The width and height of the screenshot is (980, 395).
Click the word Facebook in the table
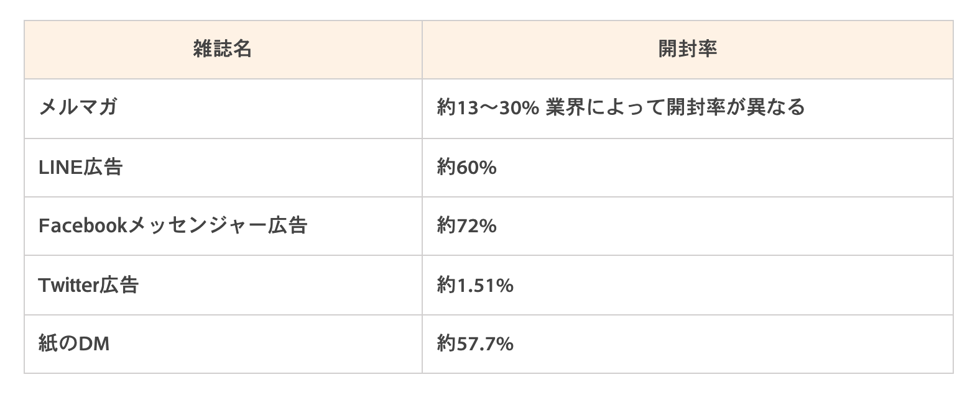[81, 225]
